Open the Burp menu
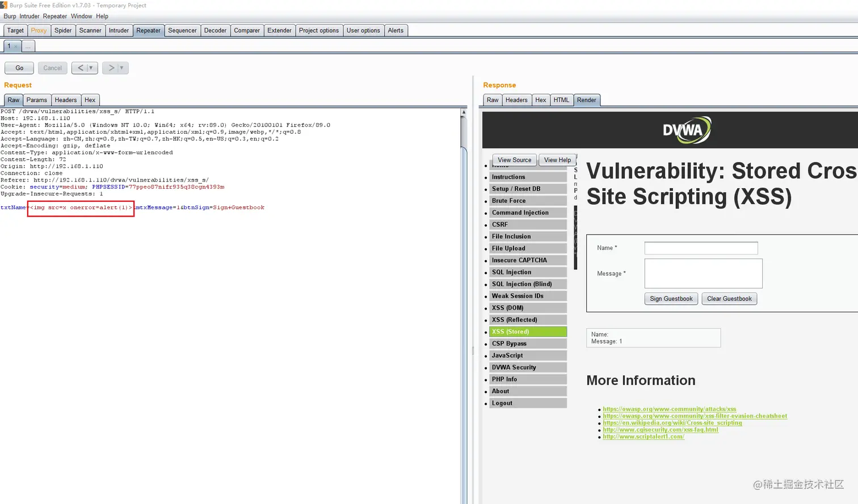Image resolution: width=858 pixels, height=504 pixels. [10, 16]
